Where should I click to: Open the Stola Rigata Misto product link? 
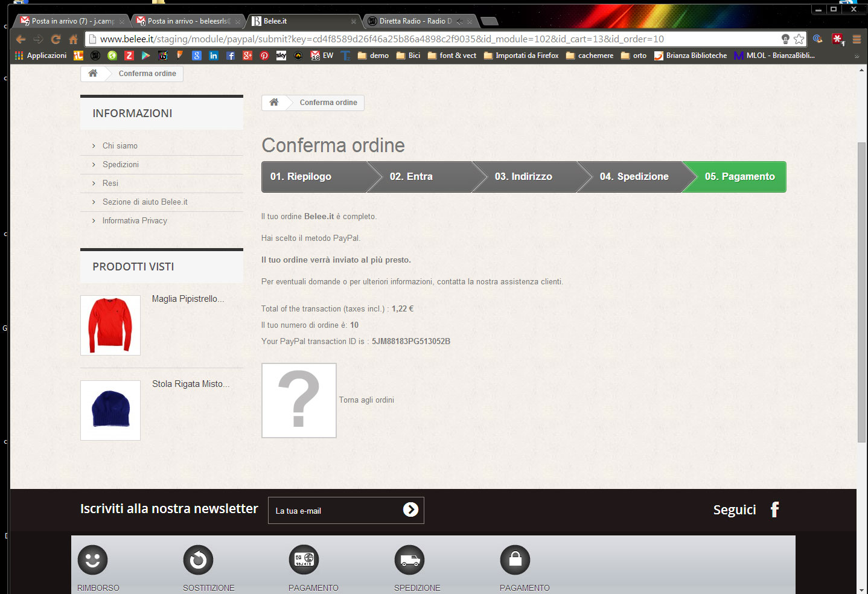pos(191,384)
